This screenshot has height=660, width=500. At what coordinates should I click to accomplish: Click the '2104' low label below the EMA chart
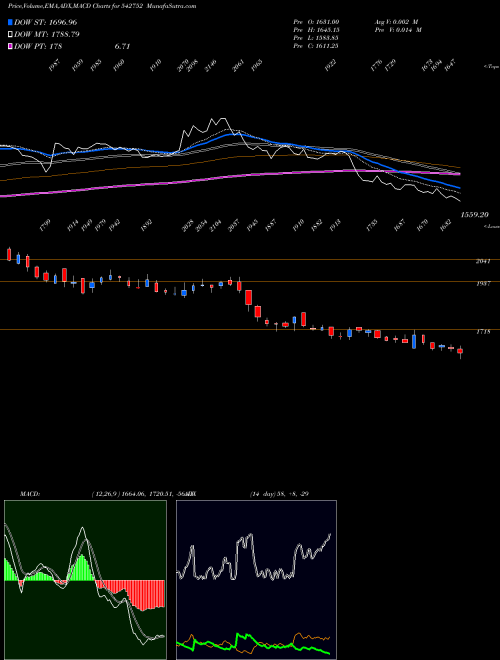215,225
